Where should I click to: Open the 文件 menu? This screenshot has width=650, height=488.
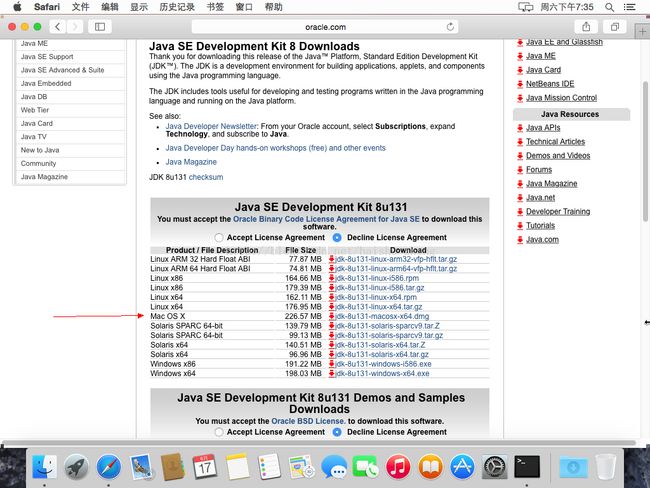tap(80, 7)
